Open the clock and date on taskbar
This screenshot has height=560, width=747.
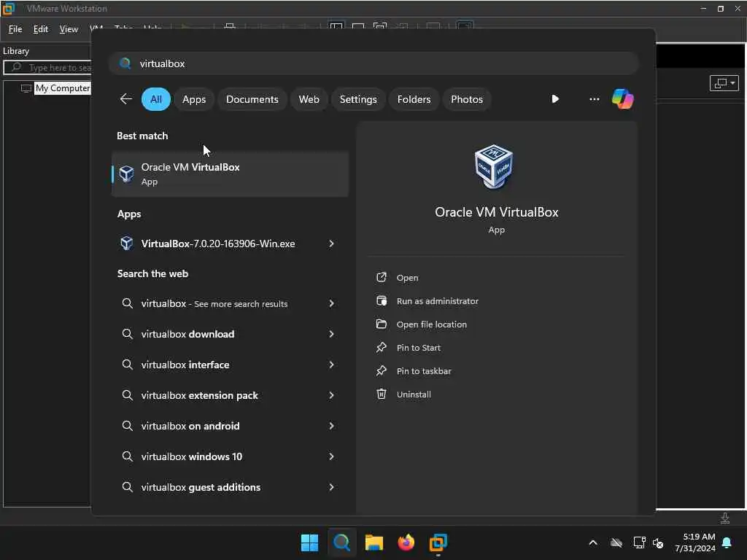coord(694,542)
